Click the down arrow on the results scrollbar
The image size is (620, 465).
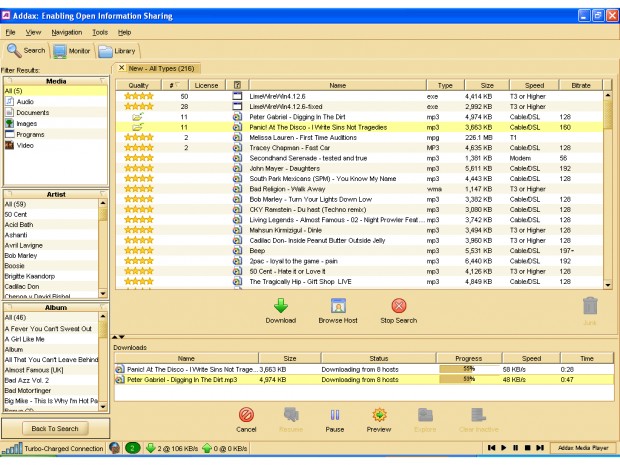tap(608, 285)
